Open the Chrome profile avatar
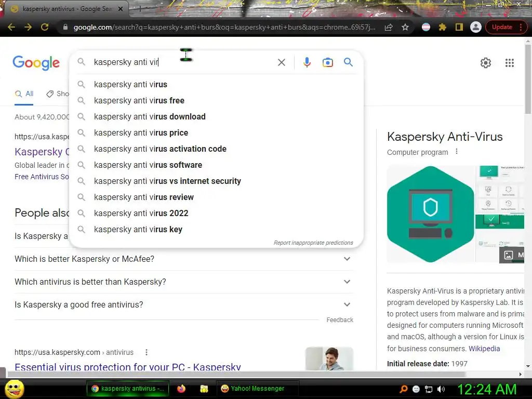 (x=476, y=27)
